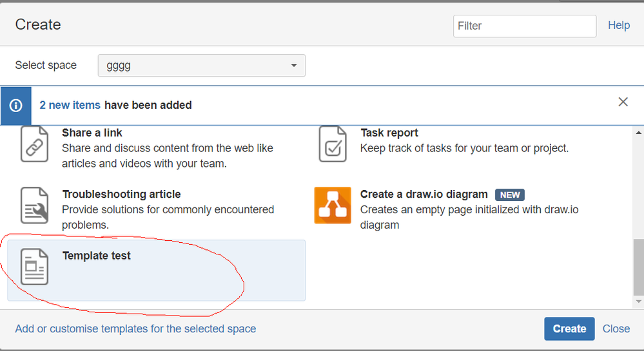Image resolution: width=644 pixels, height=351 pixels.
Task: Click the Template test page icon
Action: pos(35,267)
